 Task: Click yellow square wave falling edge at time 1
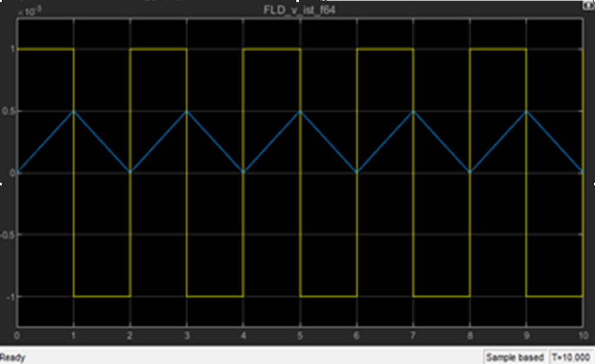point(74,178)
